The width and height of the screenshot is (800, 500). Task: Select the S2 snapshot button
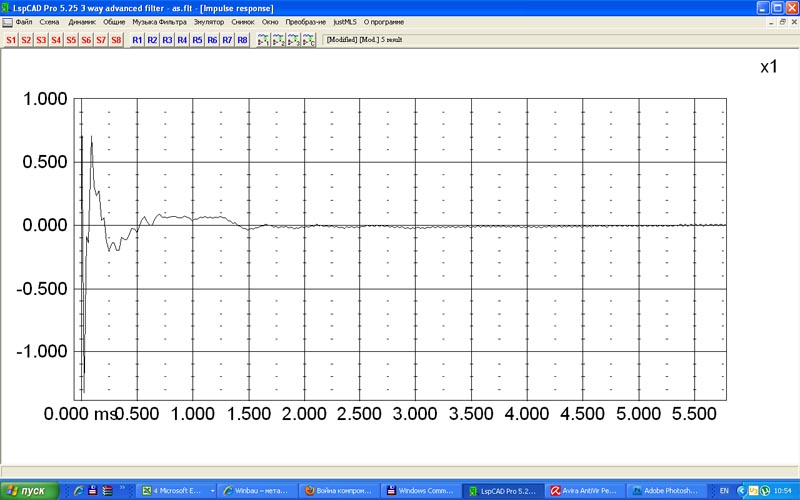click(26, 40)
